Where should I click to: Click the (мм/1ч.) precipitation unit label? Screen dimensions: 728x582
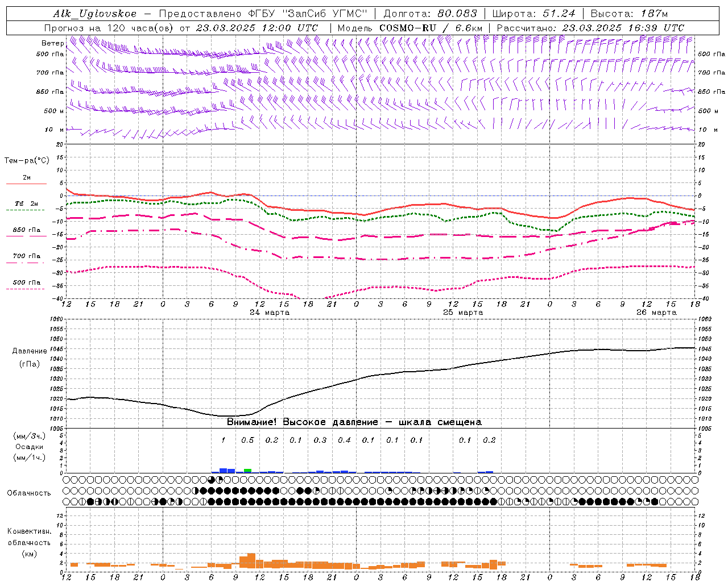click(x=29, y=458)
